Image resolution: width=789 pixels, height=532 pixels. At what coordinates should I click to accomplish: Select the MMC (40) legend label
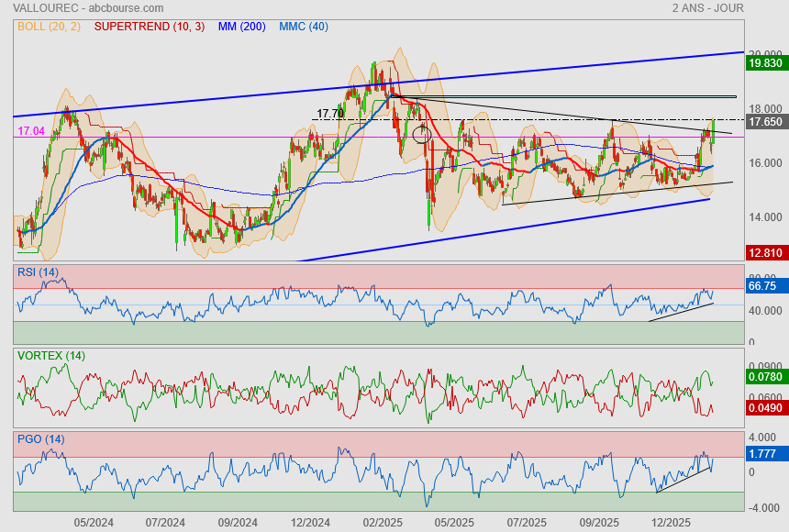pyautogui.click(x=303, y=27)
